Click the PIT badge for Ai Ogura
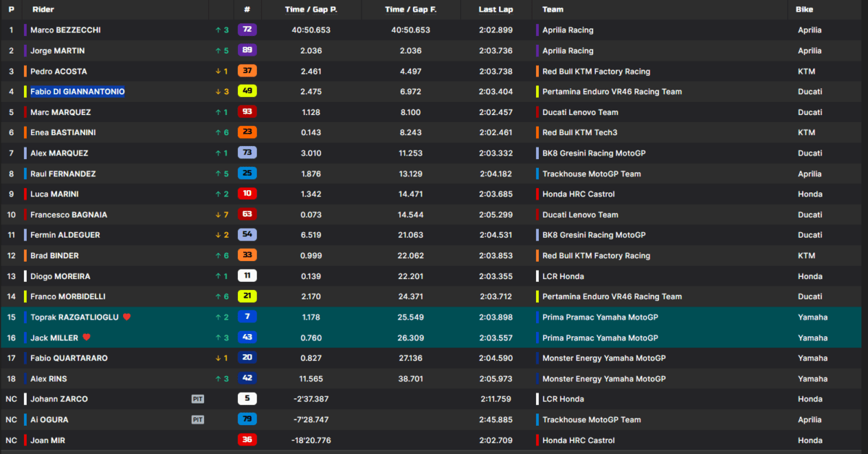The image size is (868, 454). click(197, 419)
